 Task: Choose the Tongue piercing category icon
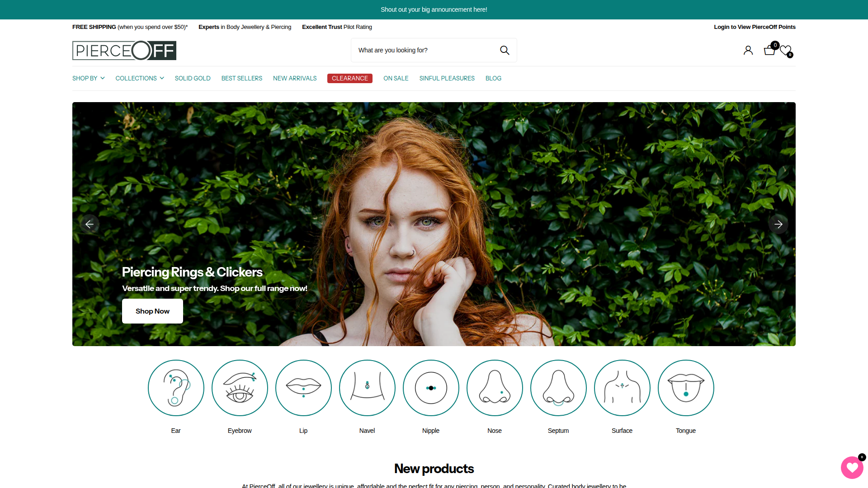(x=686, y=388)
